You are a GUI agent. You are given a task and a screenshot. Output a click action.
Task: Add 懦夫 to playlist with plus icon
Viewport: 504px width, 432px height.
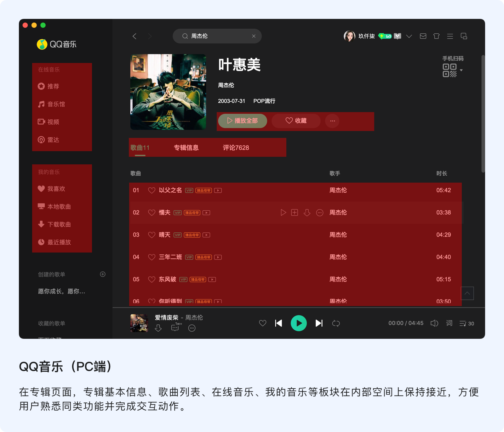(x=295, y=213)
